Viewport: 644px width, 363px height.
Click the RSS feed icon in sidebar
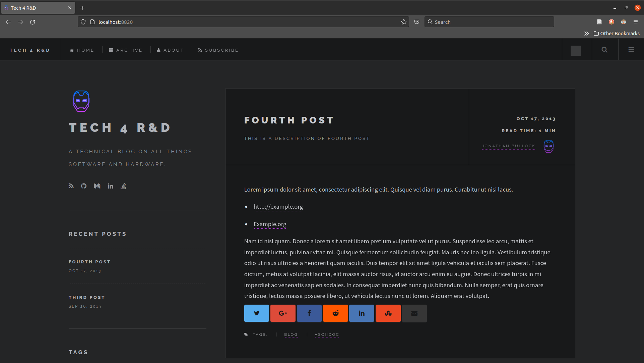click(x=71, y=186)
